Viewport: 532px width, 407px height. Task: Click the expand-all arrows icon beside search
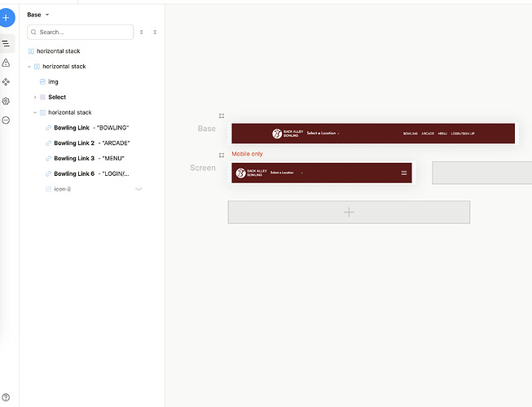coord(142,32)
